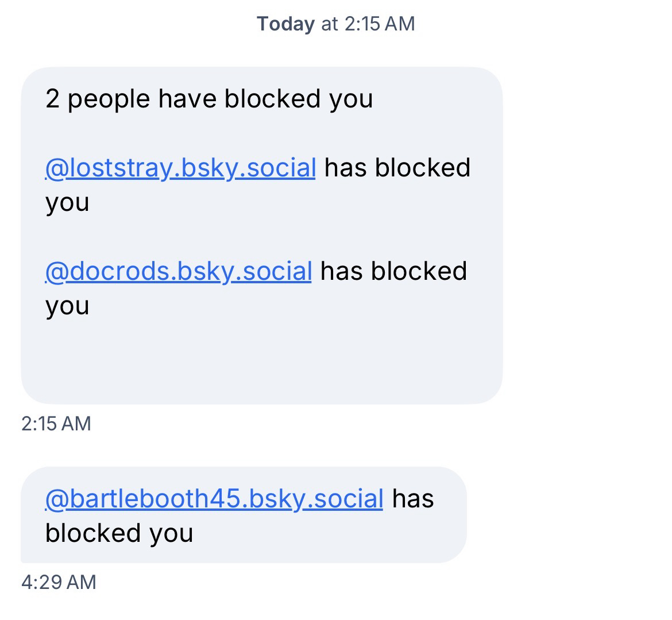Click the word "you" below the docrods link
The height and width of the screenshot is (620, 672).
[67, 307]
